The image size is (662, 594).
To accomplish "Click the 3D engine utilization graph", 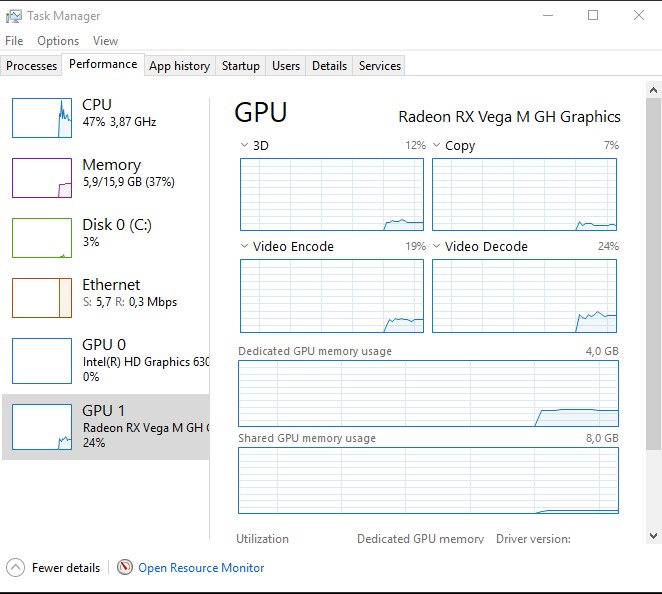I will (x=332, y=194).
